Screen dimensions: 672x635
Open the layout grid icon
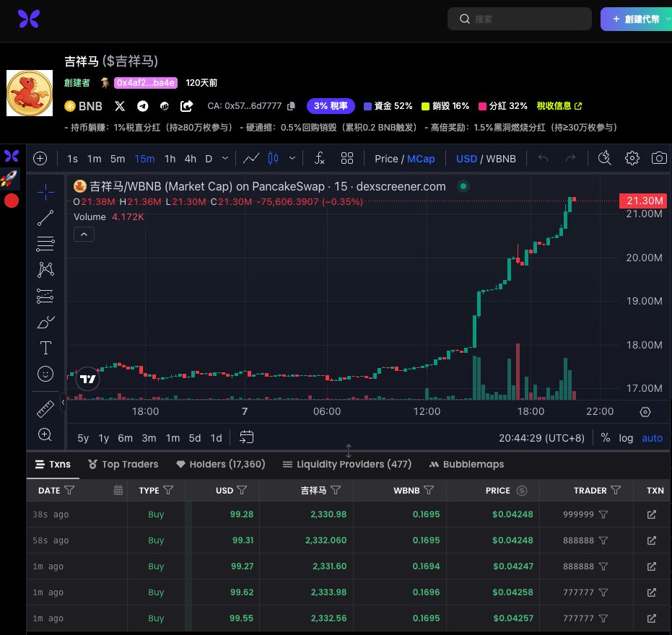[347, 159]
